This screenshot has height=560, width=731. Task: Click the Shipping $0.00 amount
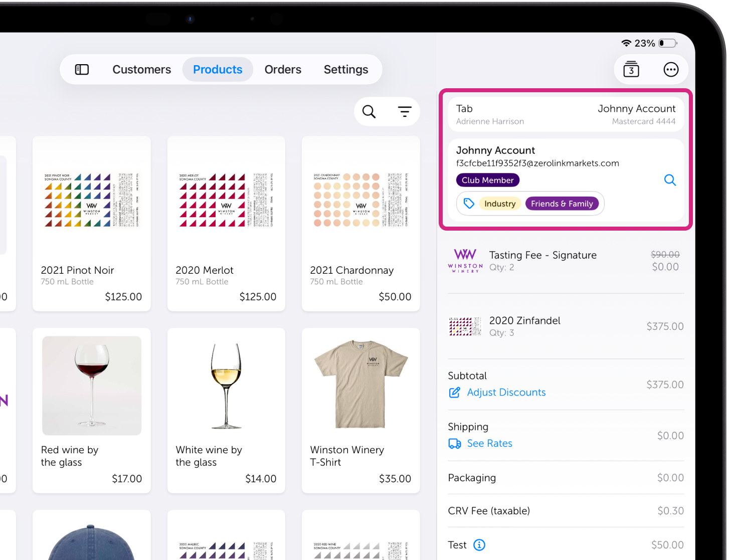click(x=670, y=436)
